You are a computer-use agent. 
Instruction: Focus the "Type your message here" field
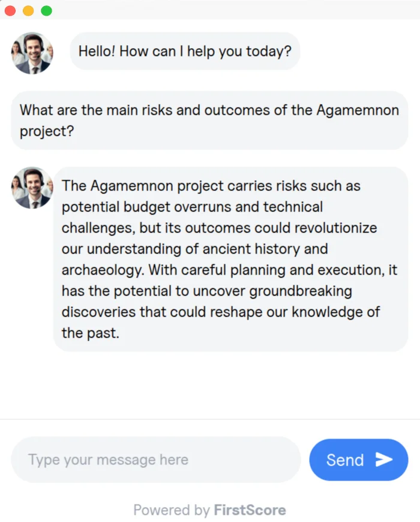156,460
